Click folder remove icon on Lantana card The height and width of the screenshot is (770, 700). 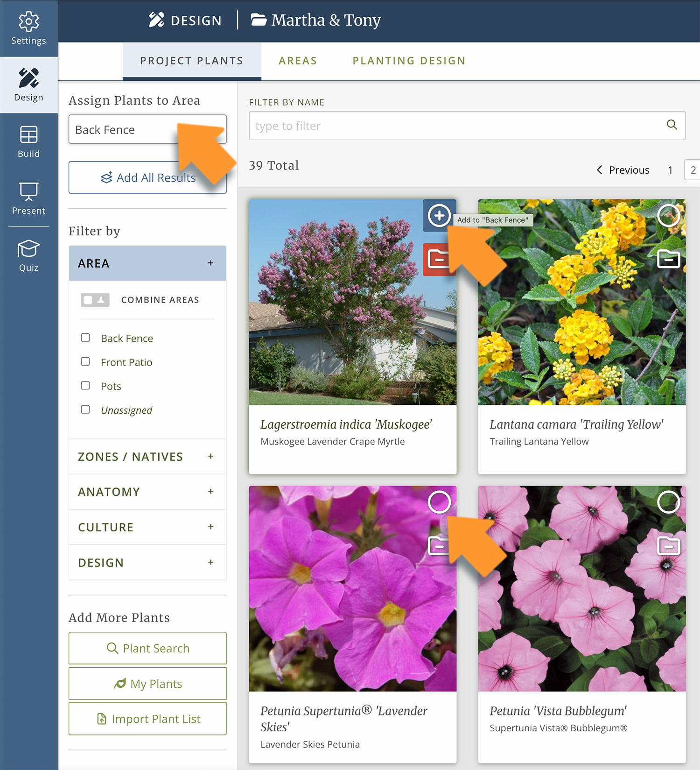tap(668, 259)
